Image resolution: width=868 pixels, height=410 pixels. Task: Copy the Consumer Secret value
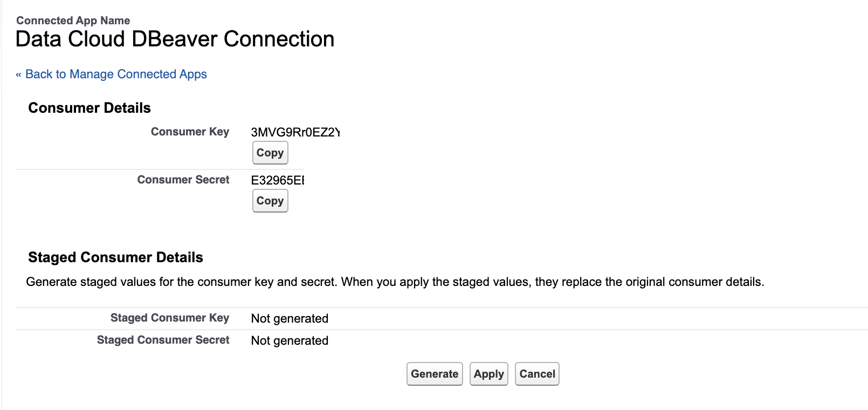coord(270,201)
